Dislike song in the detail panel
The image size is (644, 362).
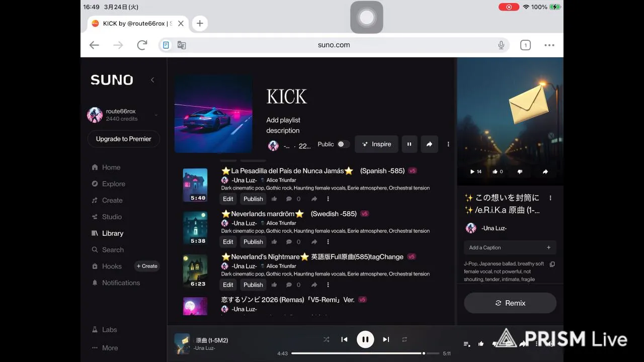tap(520, 171)
